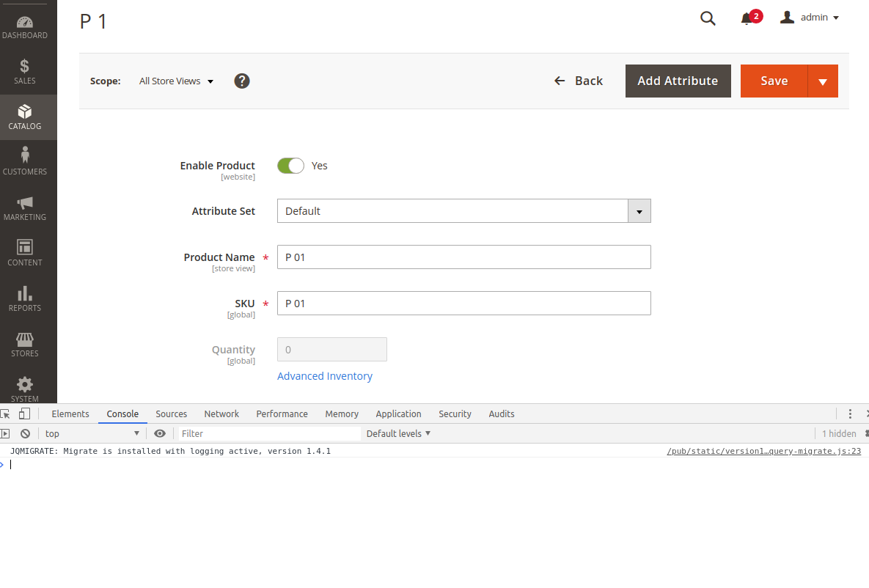Open the Reports menu in sidebar
869x588 pixels.
coord(25,299)
